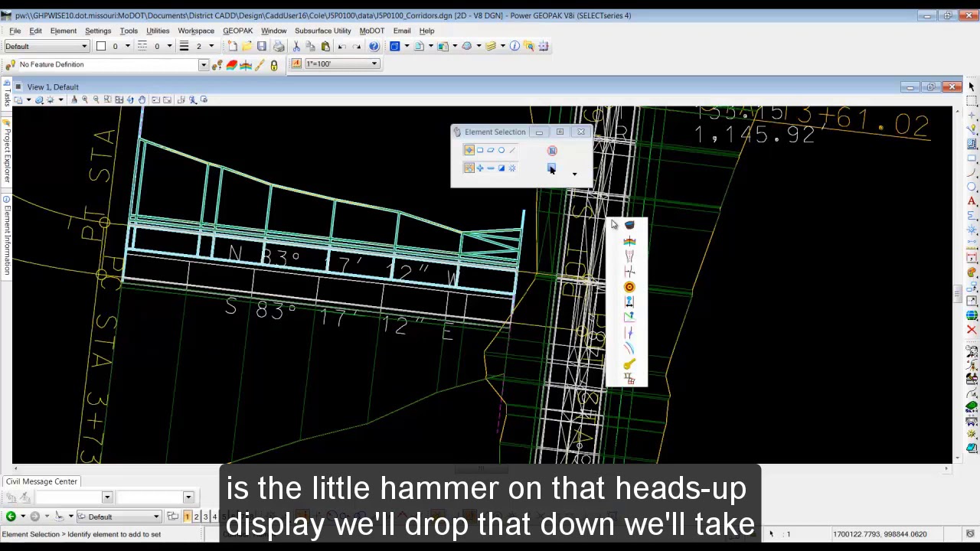Select Individual selection method in Element Selection
This screenshot has width=980, height=551.
coord(469,150)
